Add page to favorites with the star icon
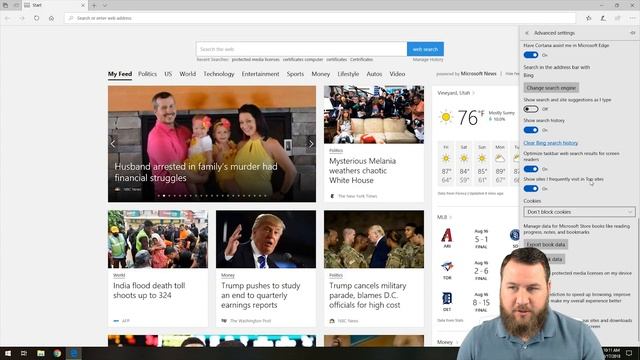640x360 pixels. [589, 18]
